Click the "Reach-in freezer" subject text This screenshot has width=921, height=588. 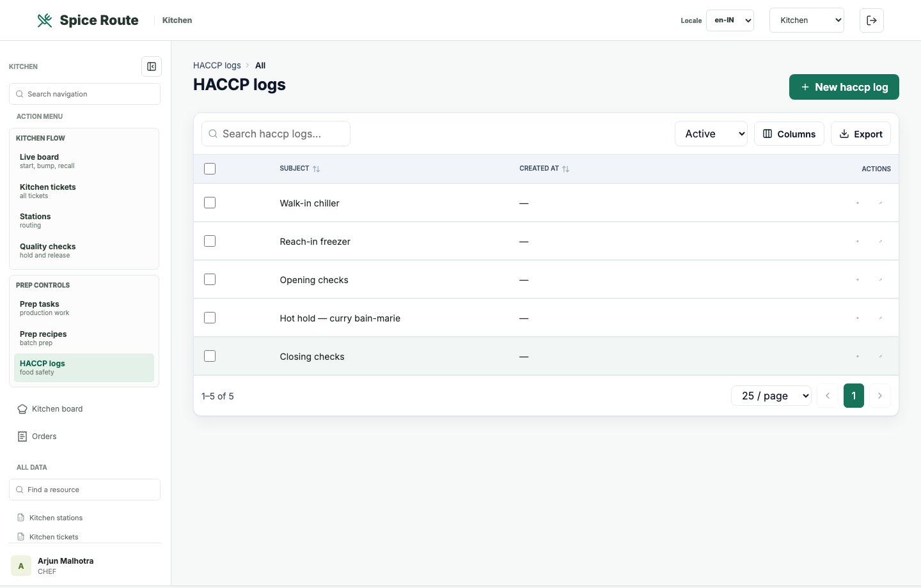(x=315, y=242)
